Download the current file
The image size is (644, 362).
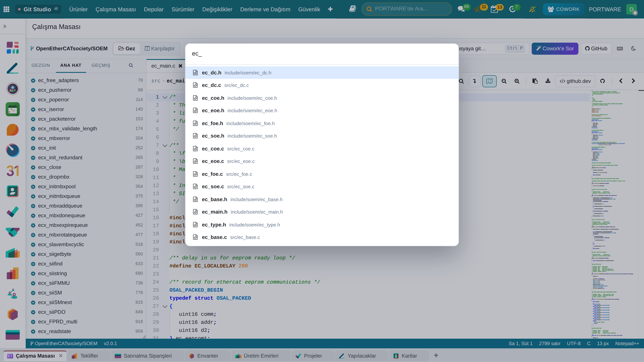click(x=548, y=81)
